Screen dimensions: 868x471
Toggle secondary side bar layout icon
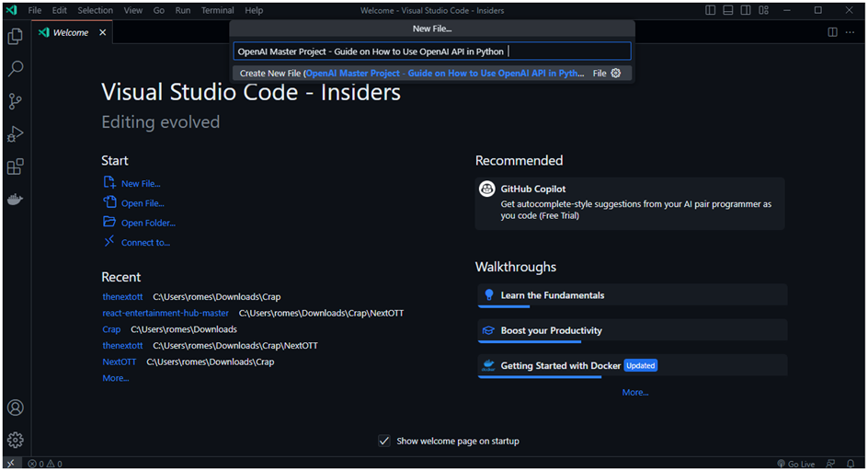pyautogui.click(x=746, y=10)
